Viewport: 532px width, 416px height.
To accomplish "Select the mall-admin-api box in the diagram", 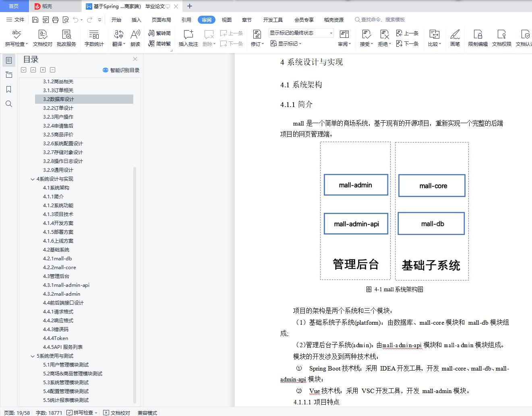I will coord(356,224).
